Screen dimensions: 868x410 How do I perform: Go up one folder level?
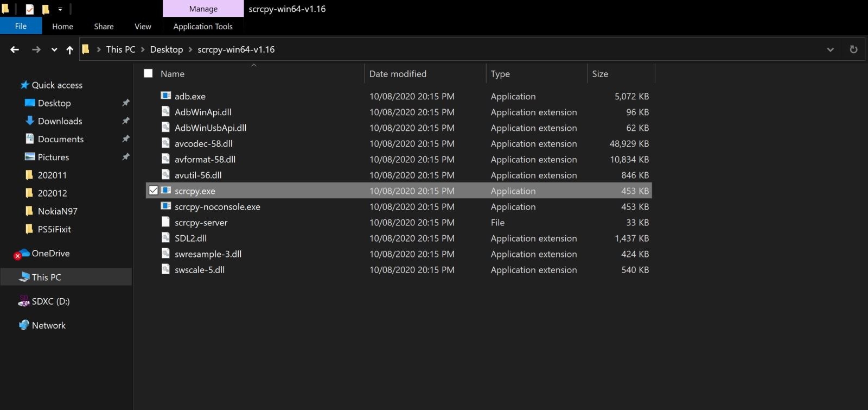pos(69,49)
